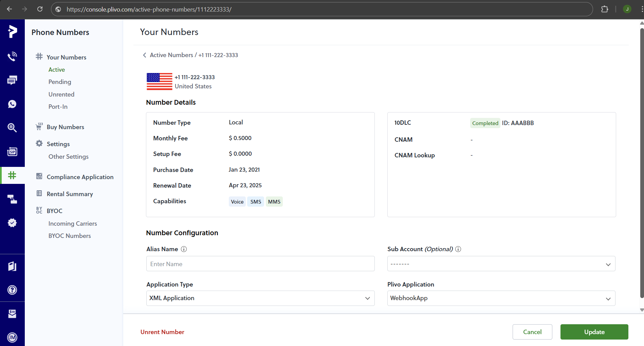Open the documentation book icon
The height and width of the screenshot is (346, 644).
click(12, 266)
